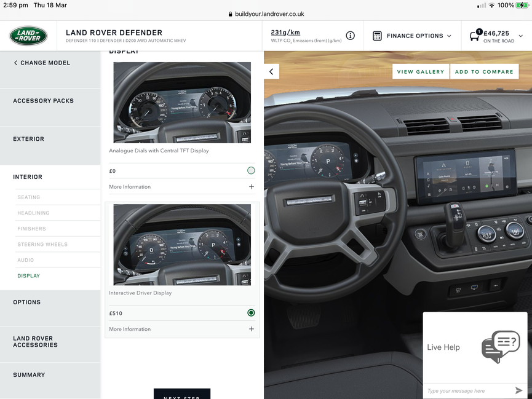Click the Land Rover logo
Image resolution: width=532 pixels, height=399 pixels.
28,36
